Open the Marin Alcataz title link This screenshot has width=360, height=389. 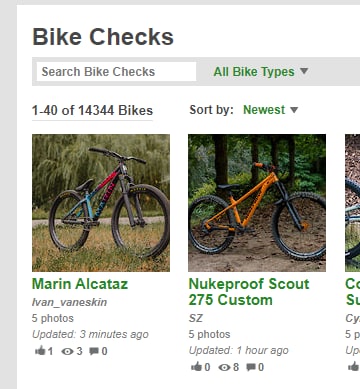(x=80, y=284)
